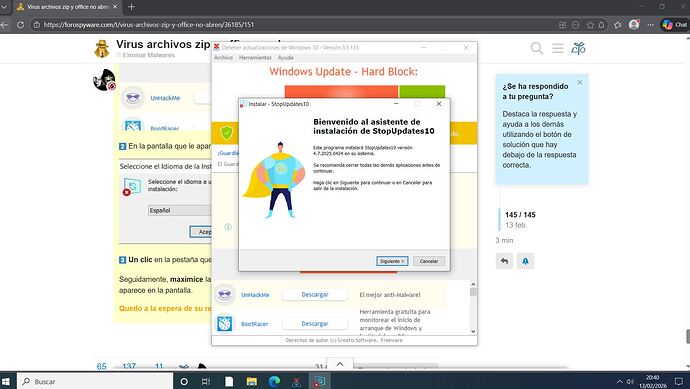Open File Explorer from taskbar
The image size is (690, 389).
252,382
